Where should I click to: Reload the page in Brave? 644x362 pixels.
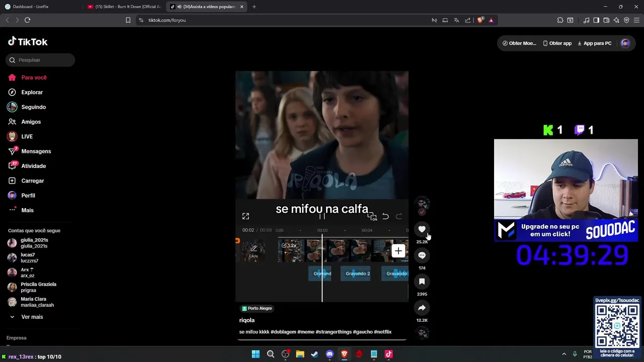[x=27, y=20]
